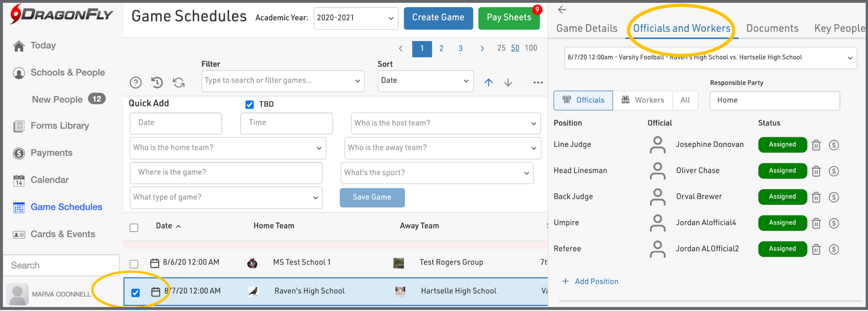Sort ascending with the up arrow
Viewport: 868px width, 311px height.
click(488, 82)
